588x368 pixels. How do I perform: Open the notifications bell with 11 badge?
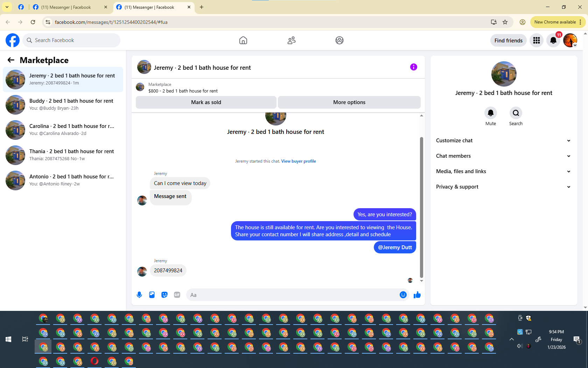[x=553, y=40]
